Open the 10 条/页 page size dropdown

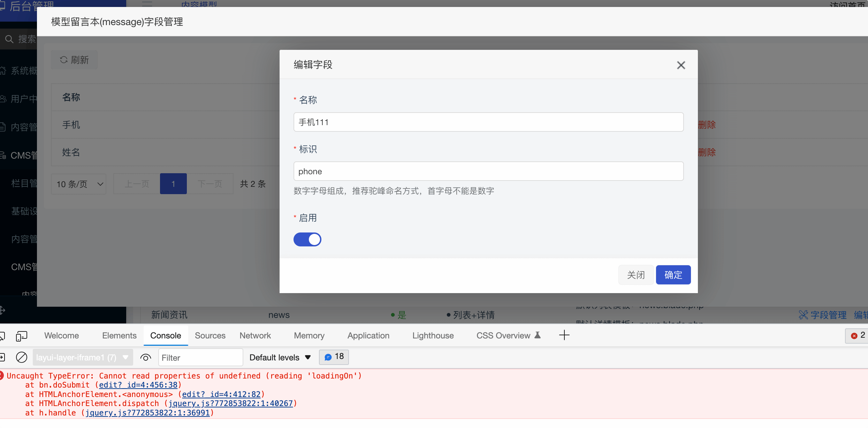pyautogui.click(x=79, y=184)
